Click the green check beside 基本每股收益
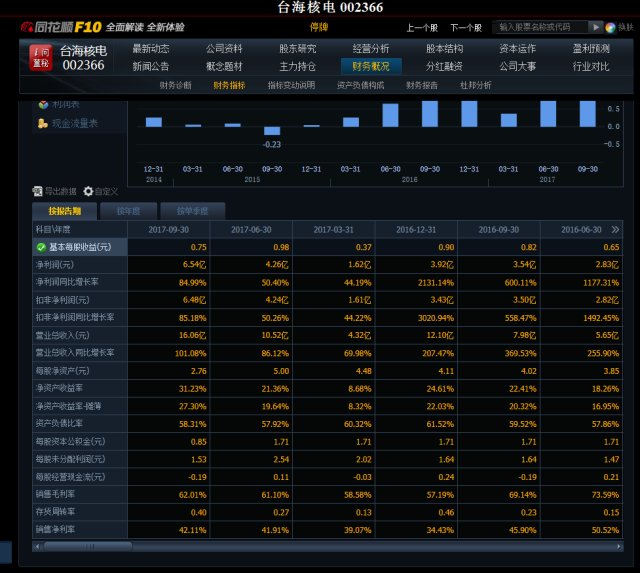 (41, 247)
